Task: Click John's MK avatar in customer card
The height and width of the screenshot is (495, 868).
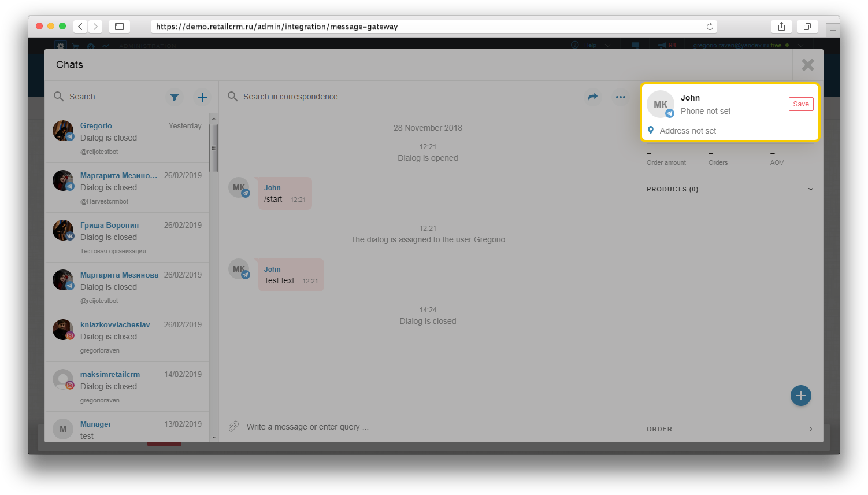Action: [661, 104]
